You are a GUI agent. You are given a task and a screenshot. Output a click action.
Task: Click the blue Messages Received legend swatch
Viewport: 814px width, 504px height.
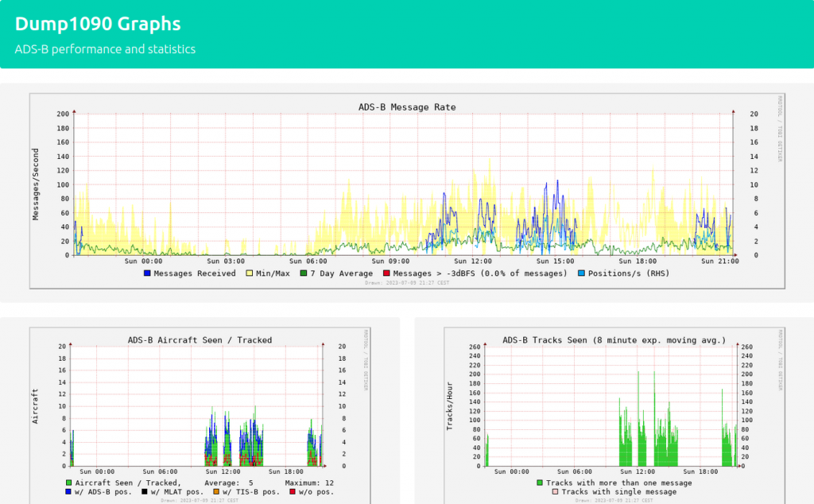[x=147, y=273]
